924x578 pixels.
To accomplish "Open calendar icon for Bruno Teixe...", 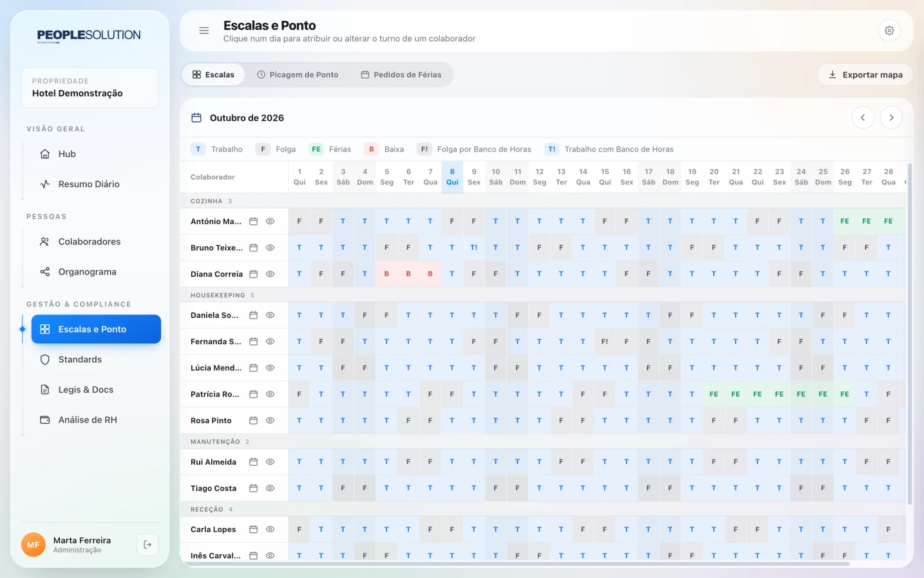I will pyautogui.click(x=254, y=248).
